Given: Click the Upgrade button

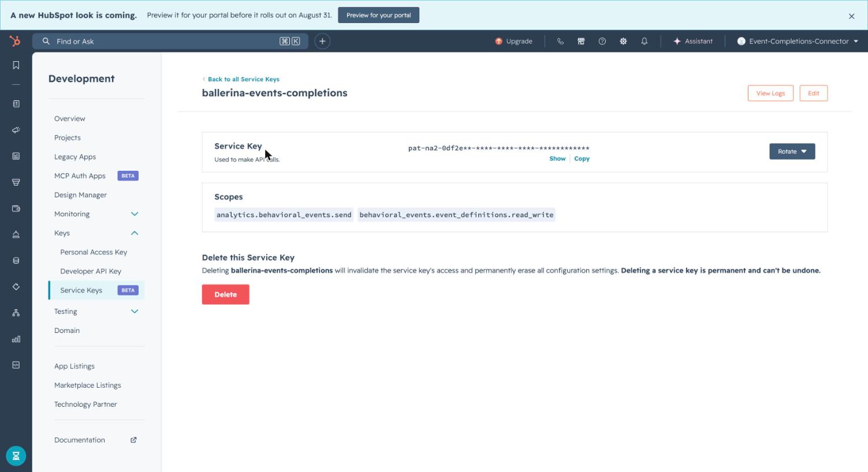Looking at the screenshot, I should click(513, 41).
